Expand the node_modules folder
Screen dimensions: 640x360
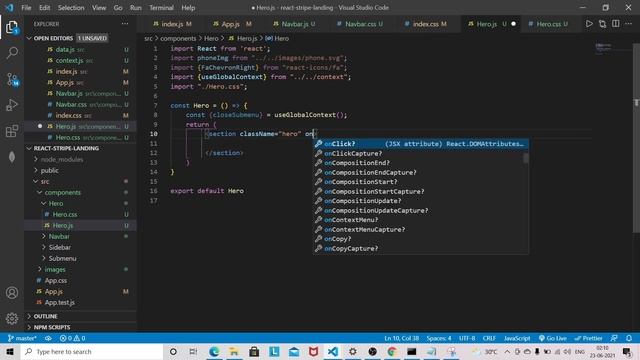pyautogui.click(x=61, y=160)
